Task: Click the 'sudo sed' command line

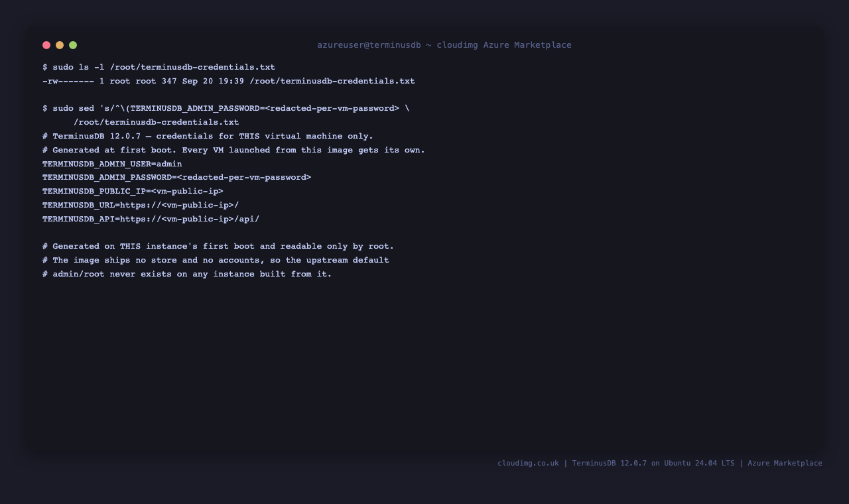Action: tap(226, 109)
